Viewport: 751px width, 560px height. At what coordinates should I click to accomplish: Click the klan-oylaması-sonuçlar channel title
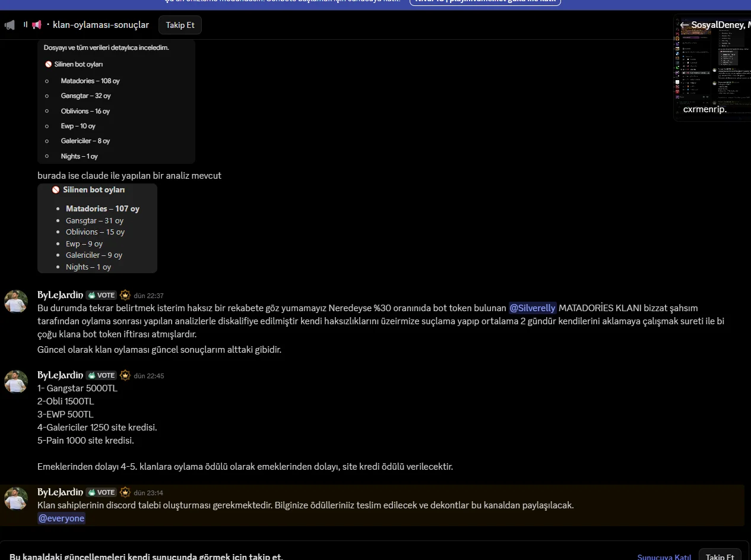click(101, 25)
